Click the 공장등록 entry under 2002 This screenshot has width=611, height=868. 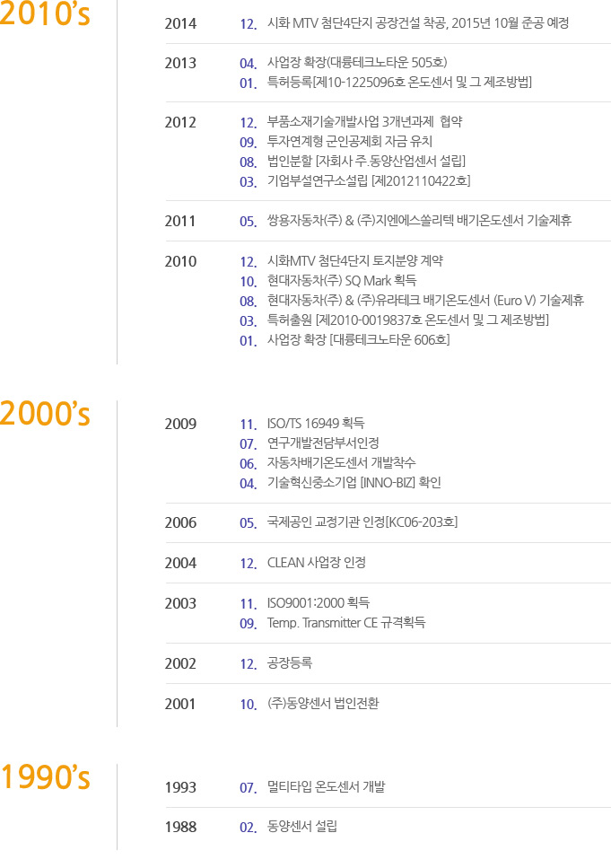click(290, 663)
